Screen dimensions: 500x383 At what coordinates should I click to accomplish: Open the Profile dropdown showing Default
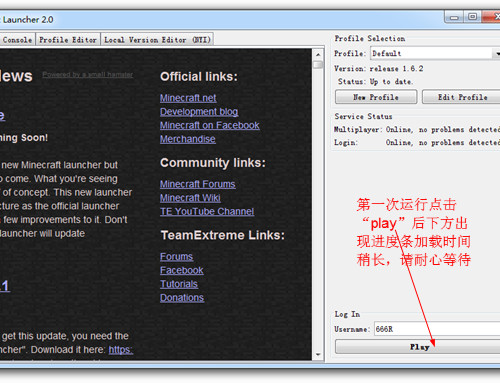point(435,53)
